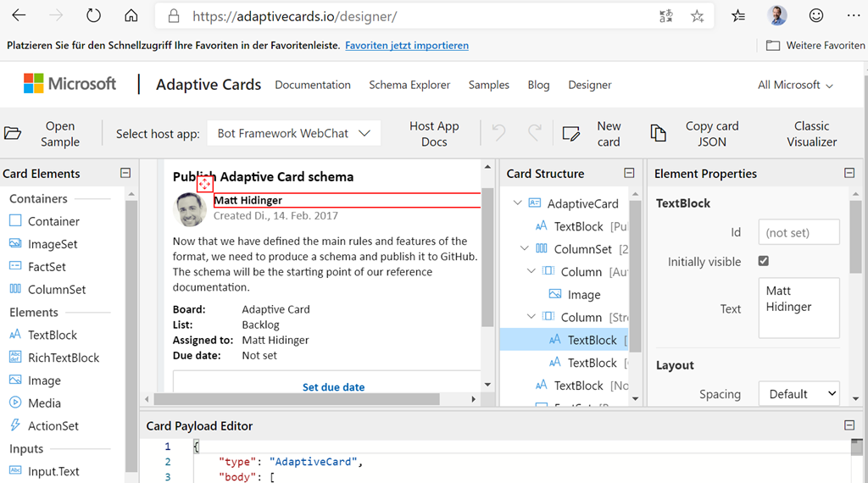Select the FactSet element icon

(15, 266)
